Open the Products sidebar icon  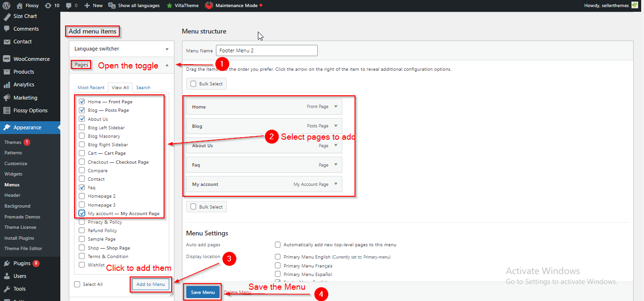[x=7, y=72]
